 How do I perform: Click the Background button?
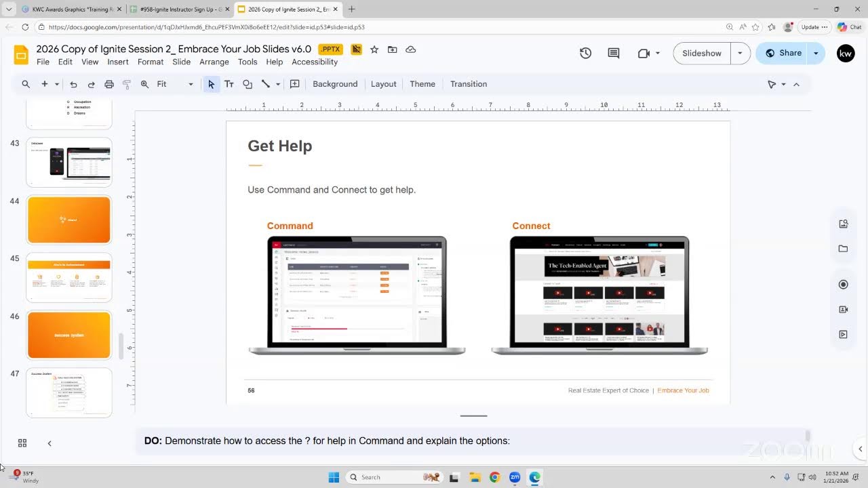click(335, 84)
